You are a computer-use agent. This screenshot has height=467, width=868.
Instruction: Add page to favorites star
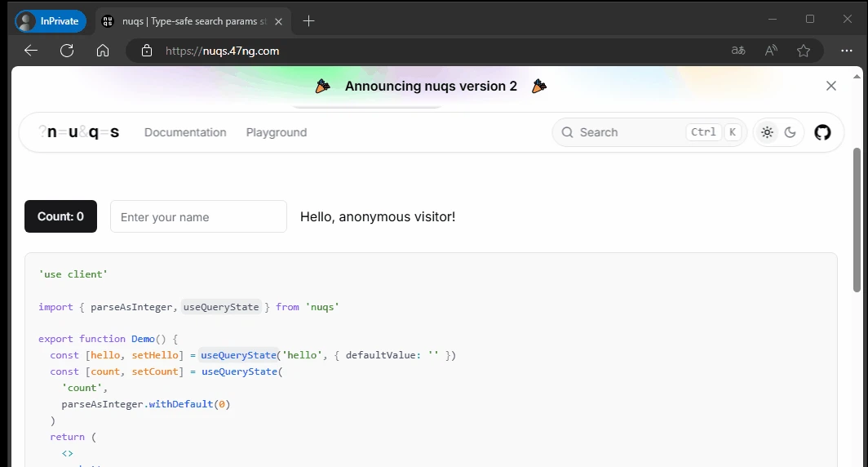coord(804,51)
